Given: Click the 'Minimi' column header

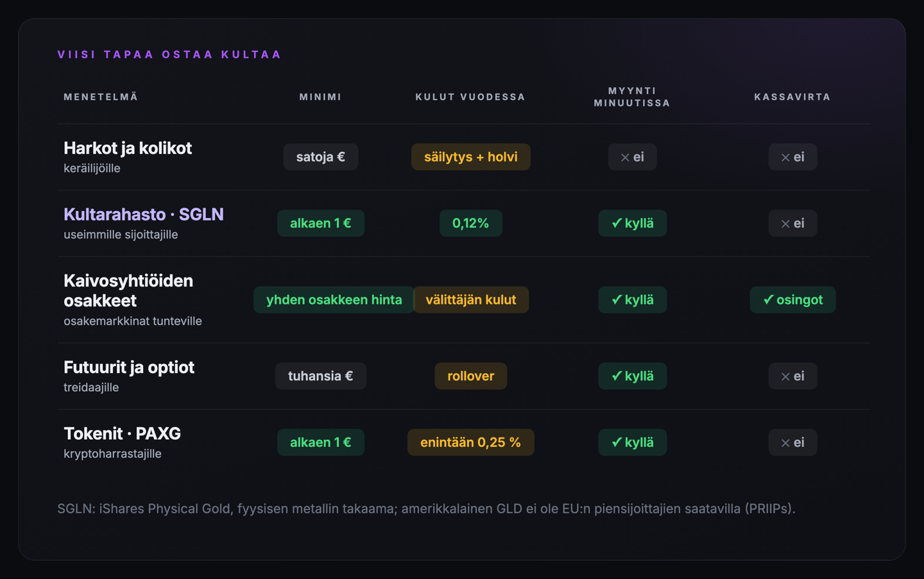Looking at the screenshot, I should pos(320,97).
